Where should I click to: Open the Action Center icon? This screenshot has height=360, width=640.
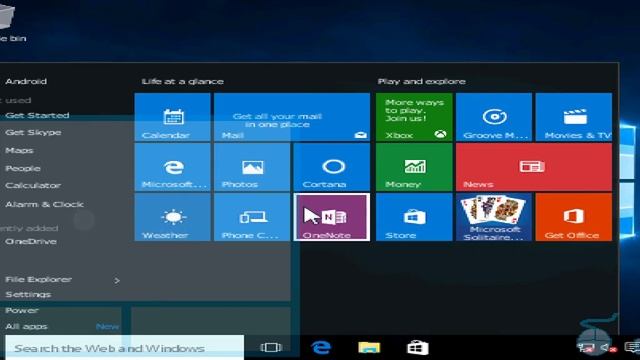(x=633, y=348)
